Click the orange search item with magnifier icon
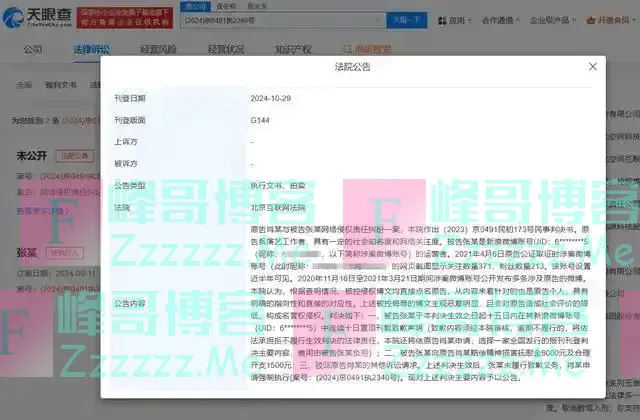Image resolution: width=640 pixels, height=420 pixels. point(367,49)
